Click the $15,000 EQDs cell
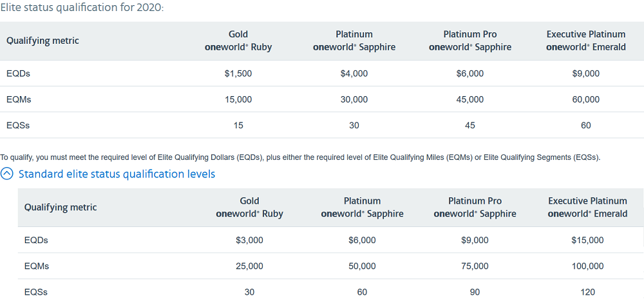 point(588,241)
